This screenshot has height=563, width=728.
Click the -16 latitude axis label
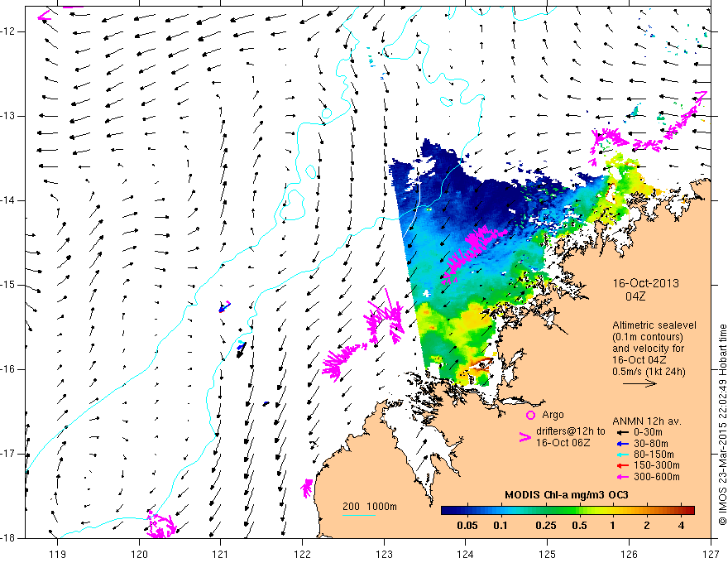(x=9, y=369)
